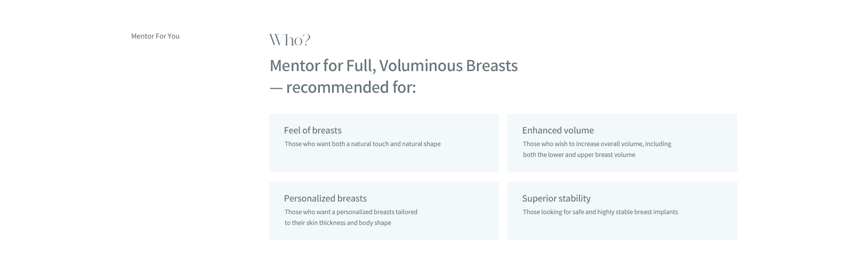Open the 'Enhanced volume' card
This screenshot has height=280, width=868.
622,143
